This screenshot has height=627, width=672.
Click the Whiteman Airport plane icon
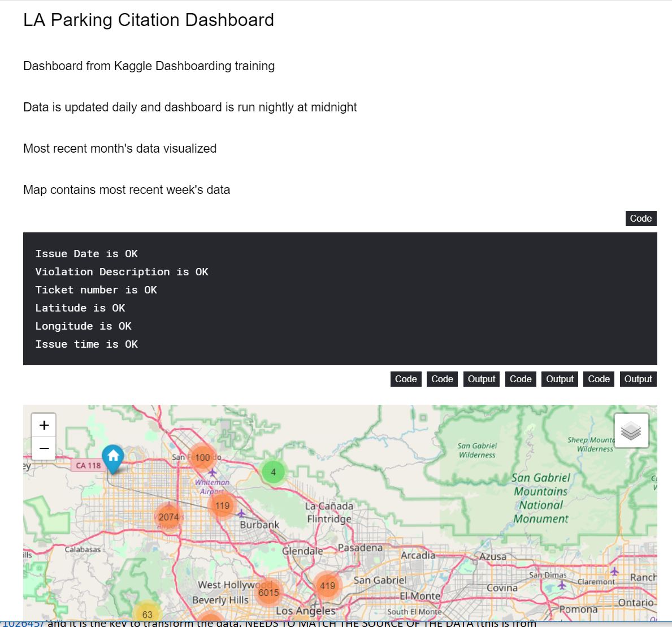pos(213,472)
